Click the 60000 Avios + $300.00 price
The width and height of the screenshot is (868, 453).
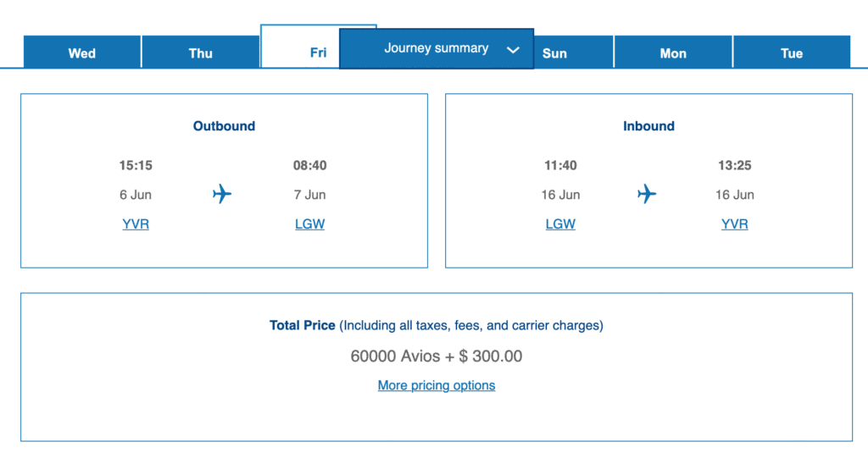point(437,356)
